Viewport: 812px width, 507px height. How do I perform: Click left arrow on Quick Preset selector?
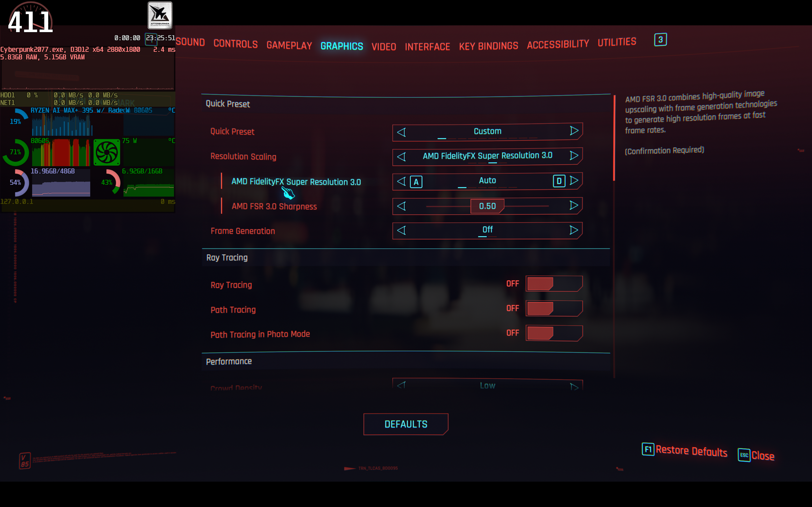coord(401,132)
